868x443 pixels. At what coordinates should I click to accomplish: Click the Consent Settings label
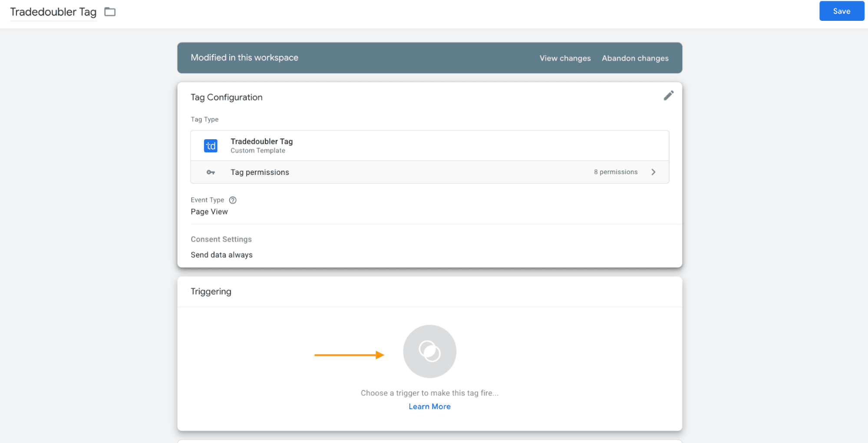[221, 240]
